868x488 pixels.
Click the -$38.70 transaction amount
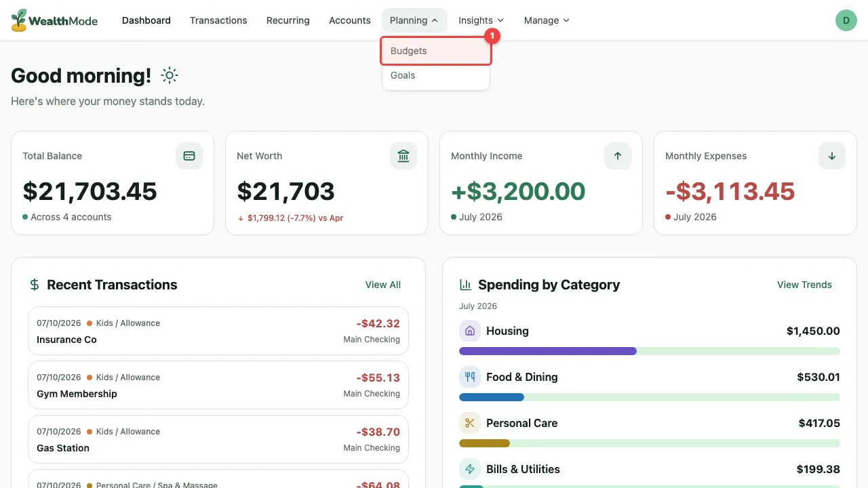pyautogui.click(x=378, y=432)
